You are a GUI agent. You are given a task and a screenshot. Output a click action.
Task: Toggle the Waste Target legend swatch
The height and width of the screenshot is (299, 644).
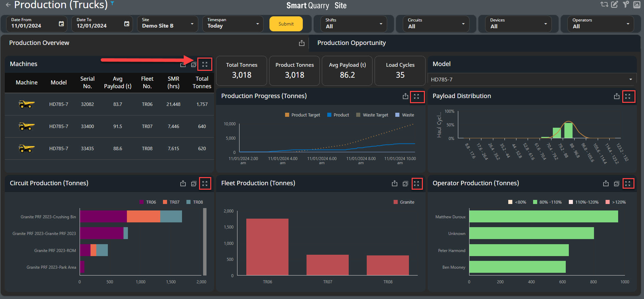pyautogui.click(x=358, y=115)
